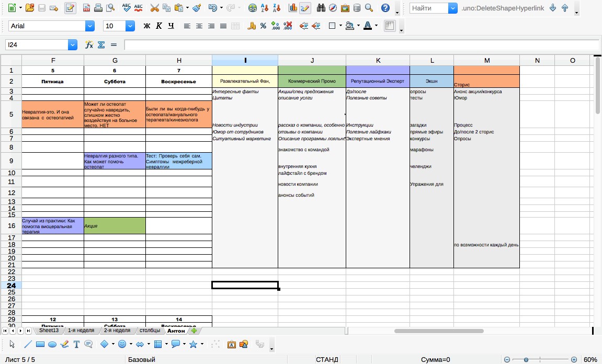Screen dimensions: 602x364
Task: Open the Font Color dropdown arrow
Action: click(x=376, y=26)
